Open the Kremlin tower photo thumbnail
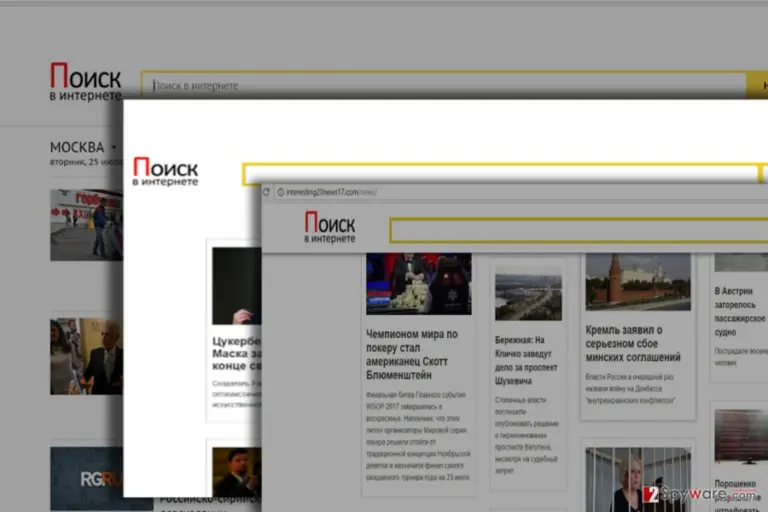 pos(638,282)
